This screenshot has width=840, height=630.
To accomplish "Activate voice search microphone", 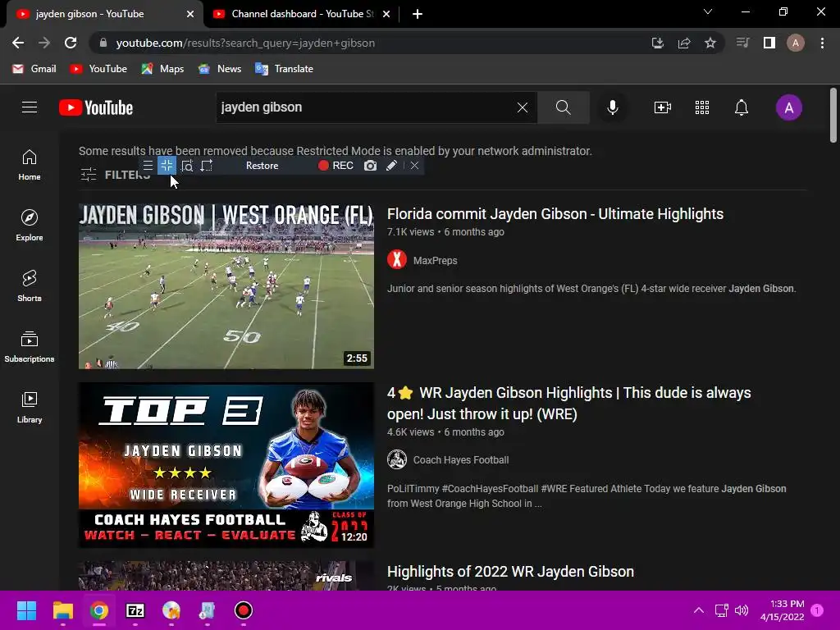I will coord(612,107).
